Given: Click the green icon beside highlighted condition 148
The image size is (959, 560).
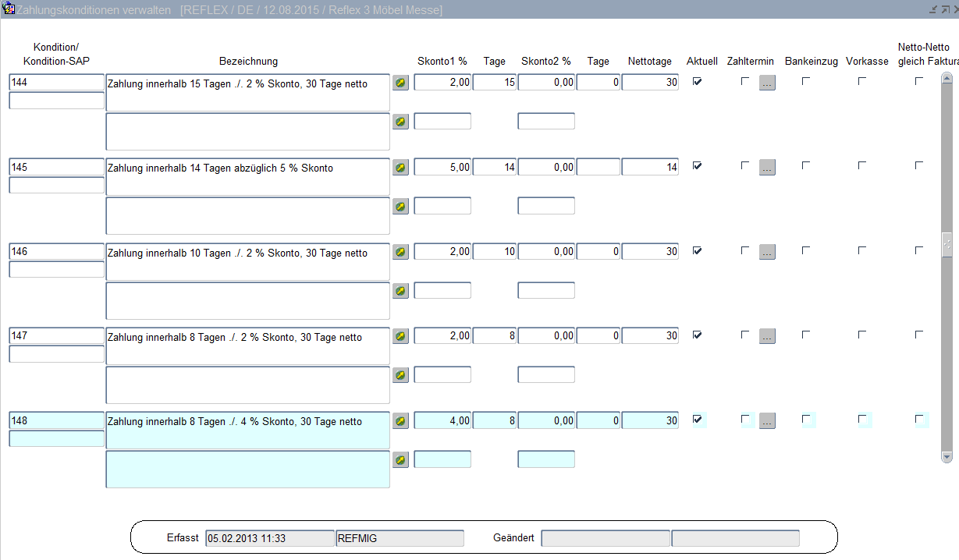Looking at the screenshot, I should (x=400, y=421).
